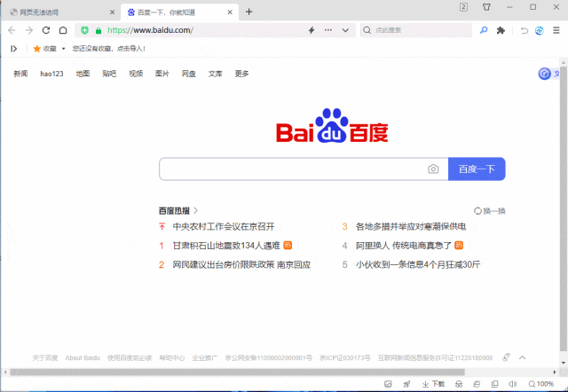Viewport: 568px width, 392px height.
Task: Expand the favorites dropdown arrow
Action: (x=63, y=49)
